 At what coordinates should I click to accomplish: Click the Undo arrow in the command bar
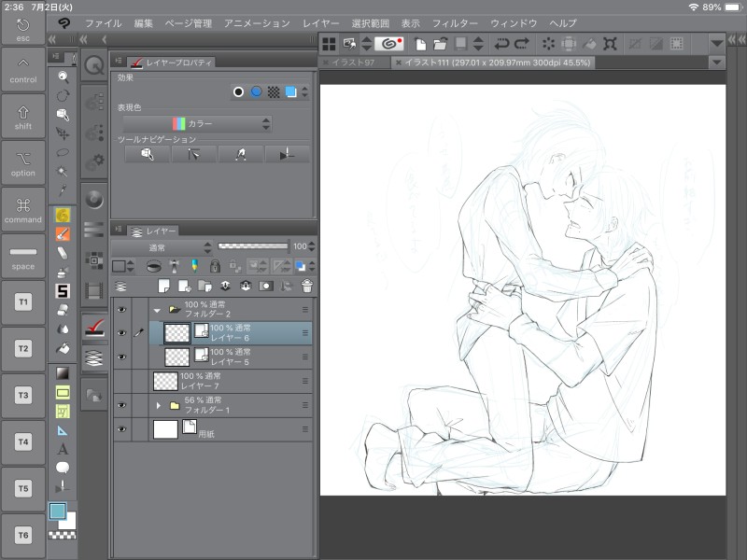(501, 43)
